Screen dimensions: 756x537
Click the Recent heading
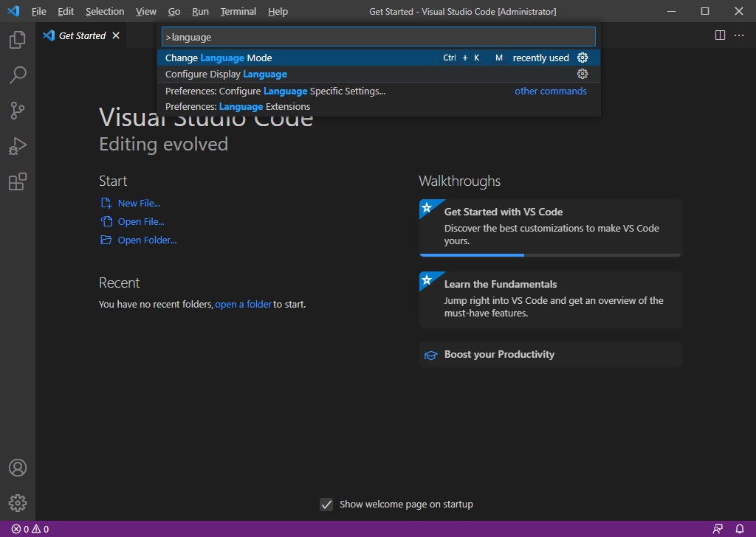[x=119, y=283]
